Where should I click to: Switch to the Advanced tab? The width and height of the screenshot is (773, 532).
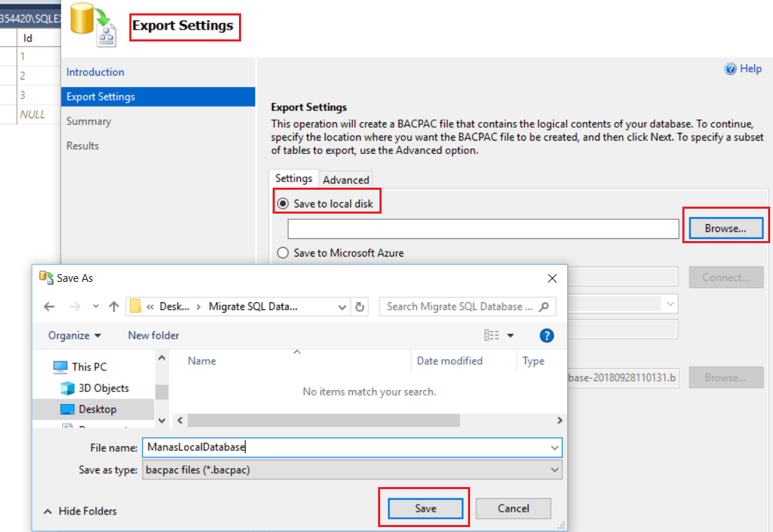[x=346, y=180]
